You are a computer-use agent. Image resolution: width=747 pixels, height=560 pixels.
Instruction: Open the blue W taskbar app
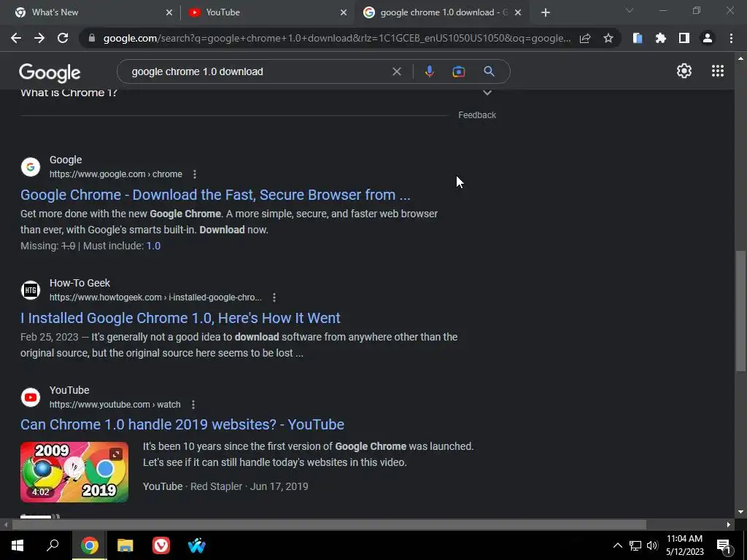197,545
